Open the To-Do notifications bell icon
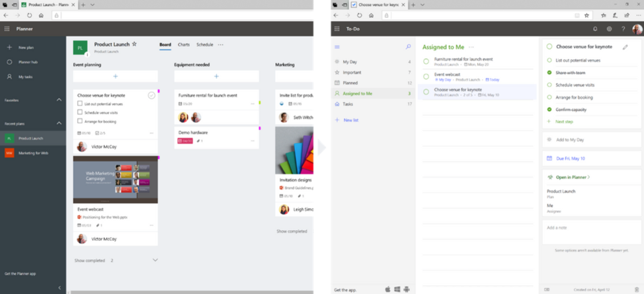 (x=595, y=29)
